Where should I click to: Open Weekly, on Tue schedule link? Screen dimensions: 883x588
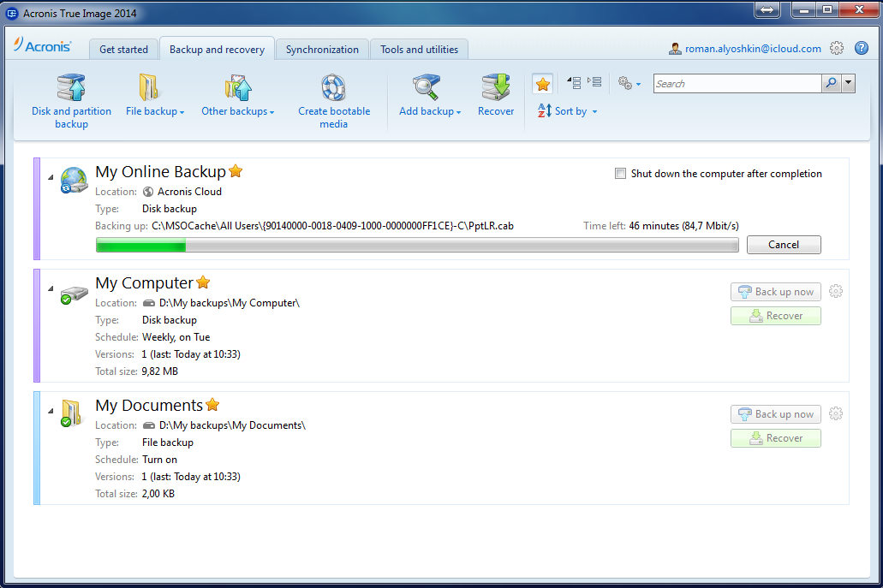pyautogui.click(x=176, y=337)
